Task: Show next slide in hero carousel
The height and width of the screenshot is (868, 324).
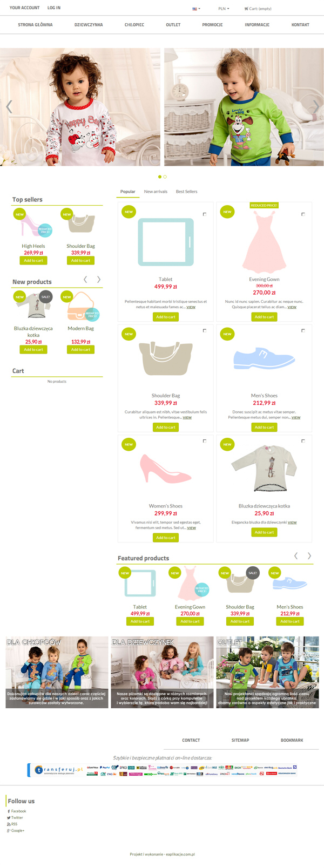Action: 315,107
